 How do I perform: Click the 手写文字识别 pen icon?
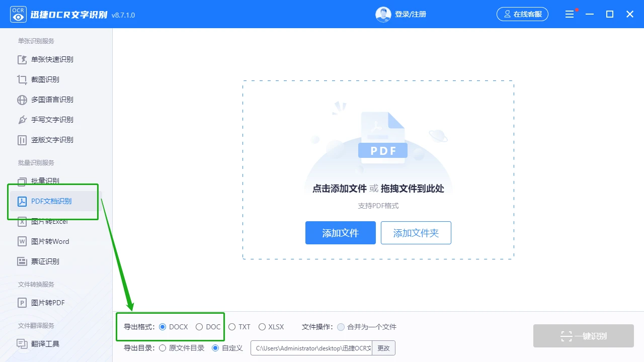point(22,120)
